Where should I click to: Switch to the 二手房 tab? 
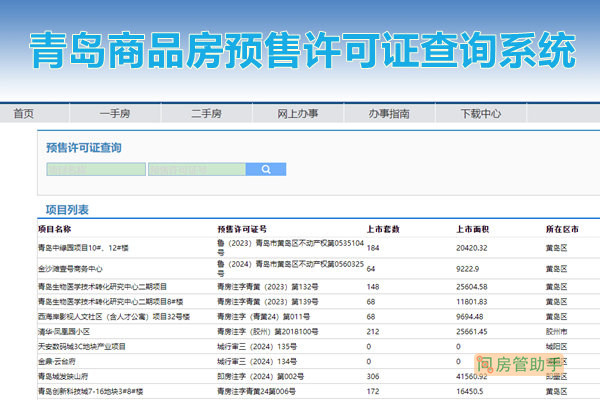[x=206, y=114]
